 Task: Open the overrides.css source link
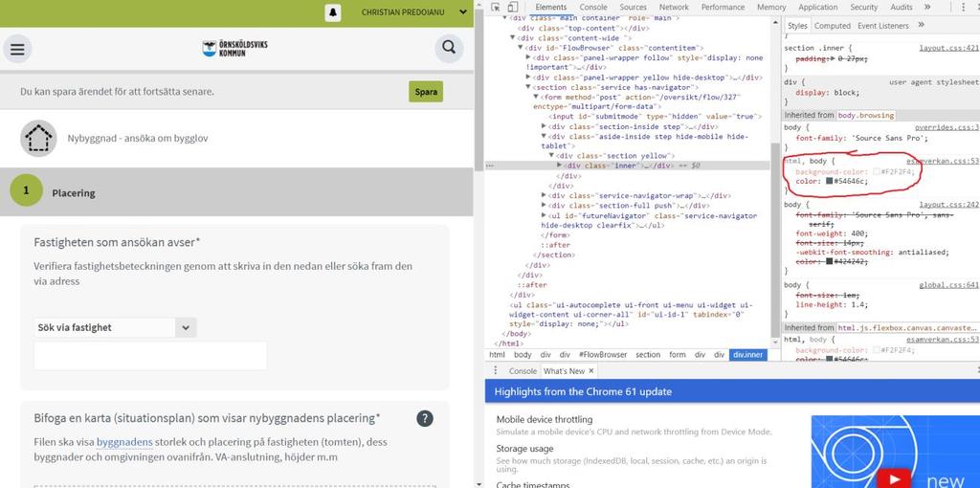[x=947, y=127]
